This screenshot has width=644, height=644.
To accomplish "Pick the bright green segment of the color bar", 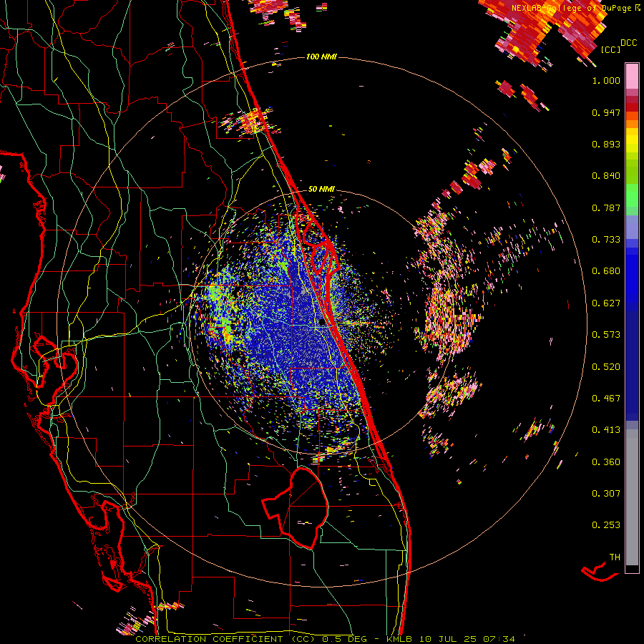I will click(632, 195).
